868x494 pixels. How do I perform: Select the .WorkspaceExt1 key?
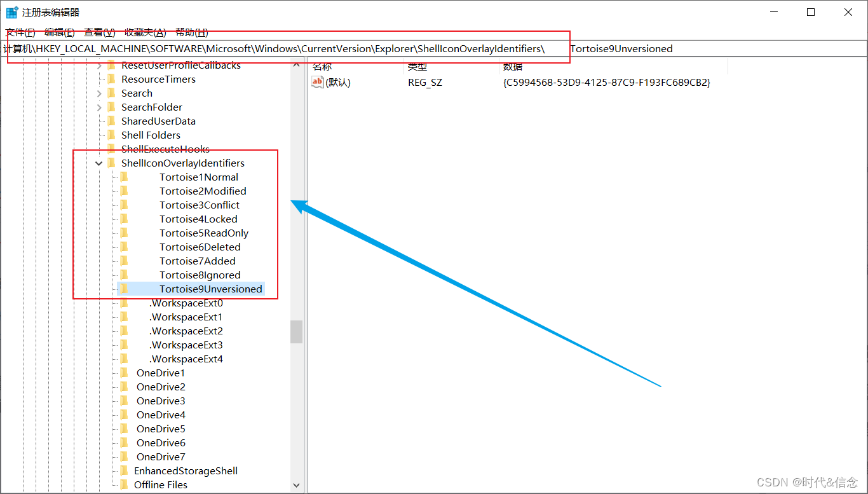(186, 317)
